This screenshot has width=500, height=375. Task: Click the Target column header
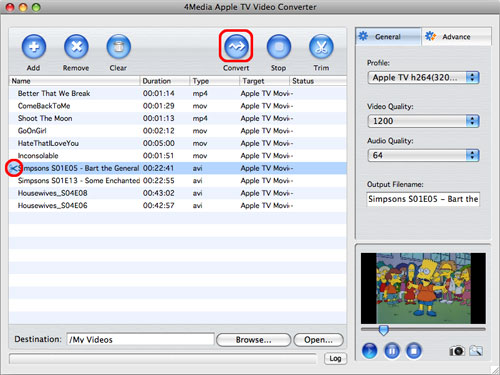(x=264, y=81)
